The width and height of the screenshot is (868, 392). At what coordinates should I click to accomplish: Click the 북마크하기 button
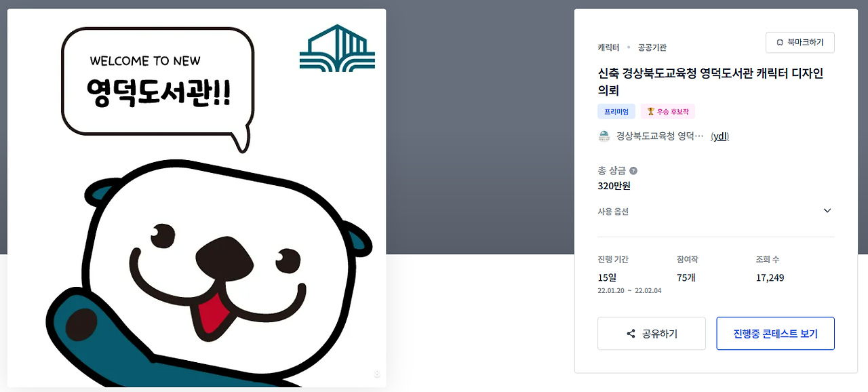pos(800,43)
